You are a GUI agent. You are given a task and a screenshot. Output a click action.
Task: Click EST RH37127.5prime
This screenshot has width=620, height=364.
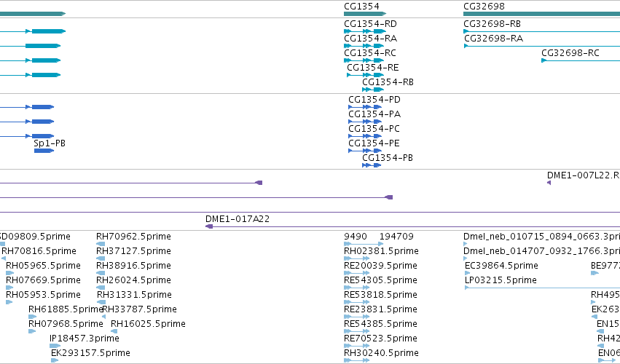(133, 251)
